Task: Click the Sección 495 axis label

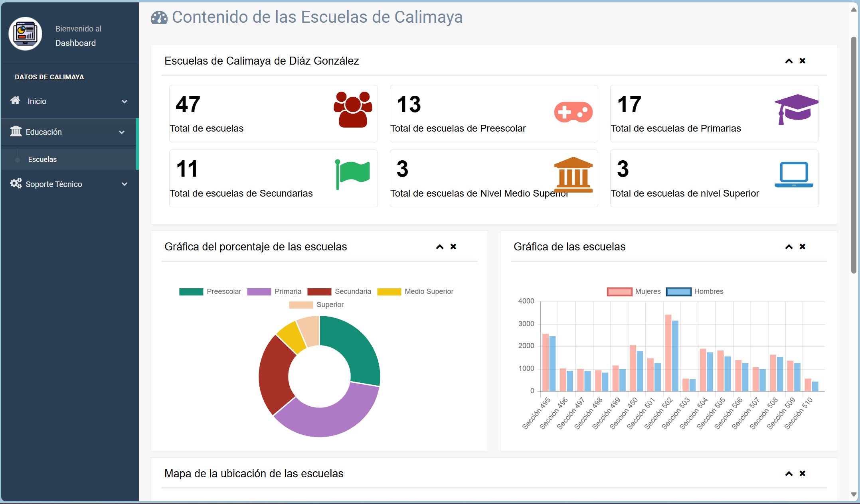Action: point(536,413)
